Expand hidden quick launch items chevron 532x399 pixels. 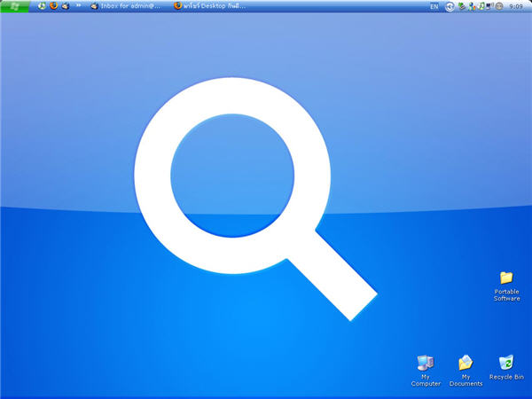pyautogui.click(x=78, y=5)
